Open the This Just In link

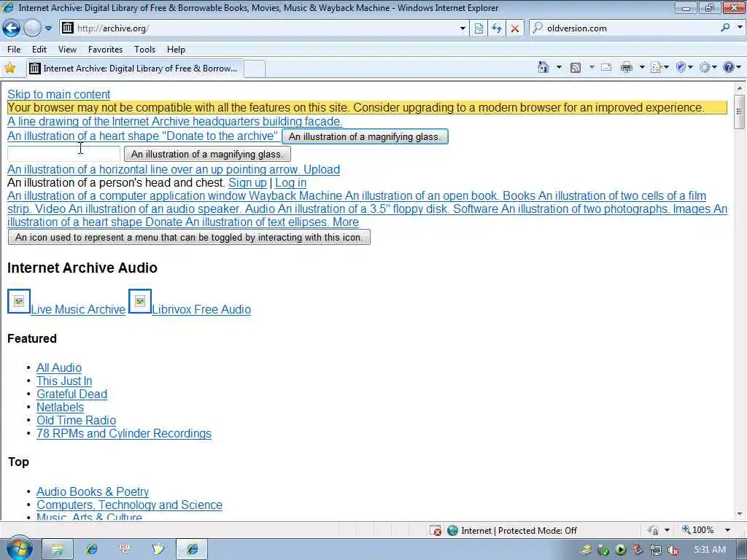(64, 381)
